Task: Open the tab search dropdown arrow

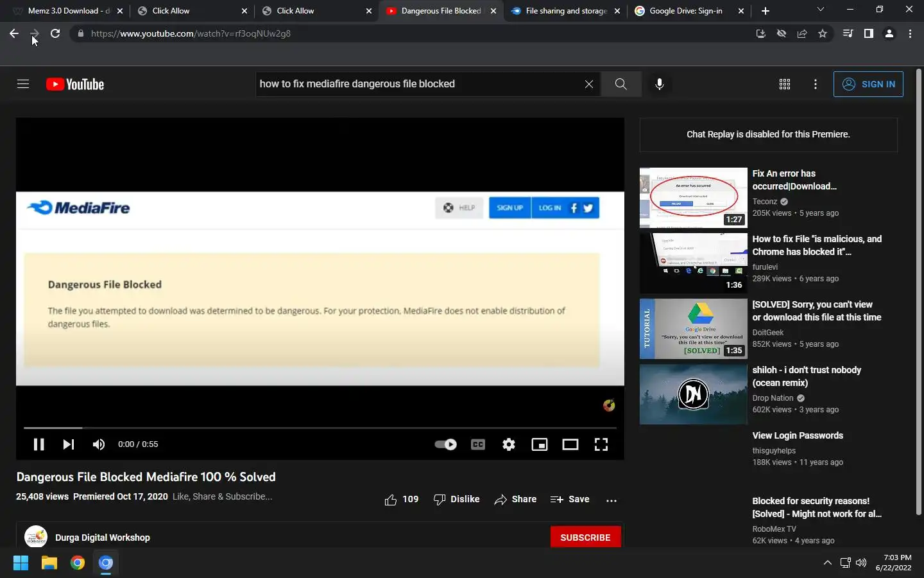Action: coord(820,10)
